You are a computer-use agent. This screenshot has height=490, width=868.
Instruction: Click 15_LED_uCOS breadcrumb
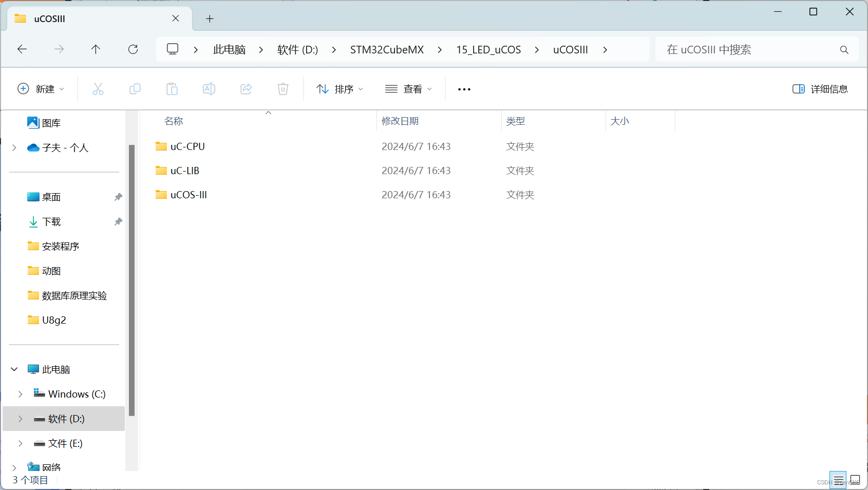488,50
